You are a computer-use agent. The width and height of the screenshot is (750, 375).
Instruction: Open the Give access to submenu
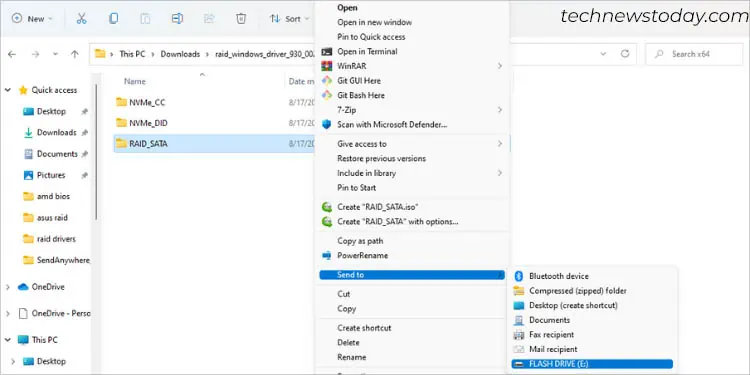412,143
